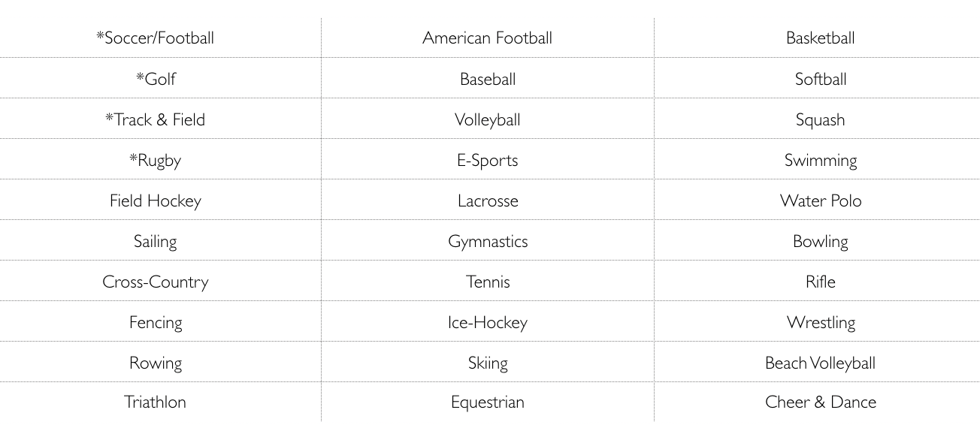Click the Squash entry
Screen dimensions: 980x446
[820, 119]
